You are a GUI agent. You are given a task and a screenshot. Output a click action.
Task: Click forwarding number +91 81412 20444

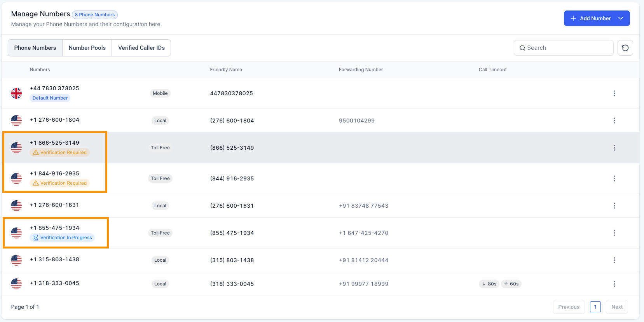click(x=363, y=260)
